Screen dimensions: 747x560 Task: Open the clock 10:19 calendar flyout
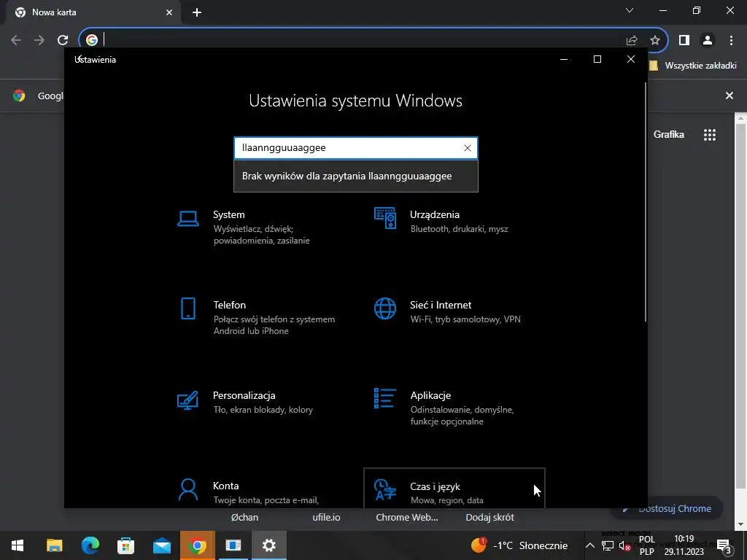pos(684,545)
